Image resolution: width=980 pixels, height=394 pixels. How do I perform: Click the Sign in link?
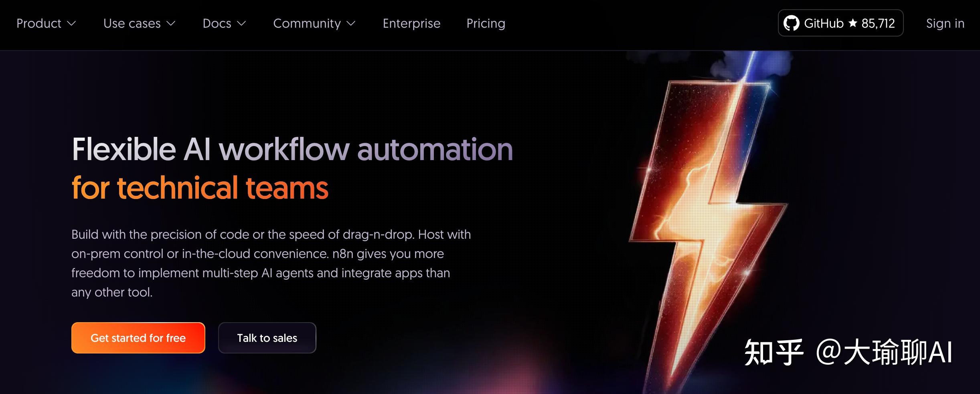[945, 23]
